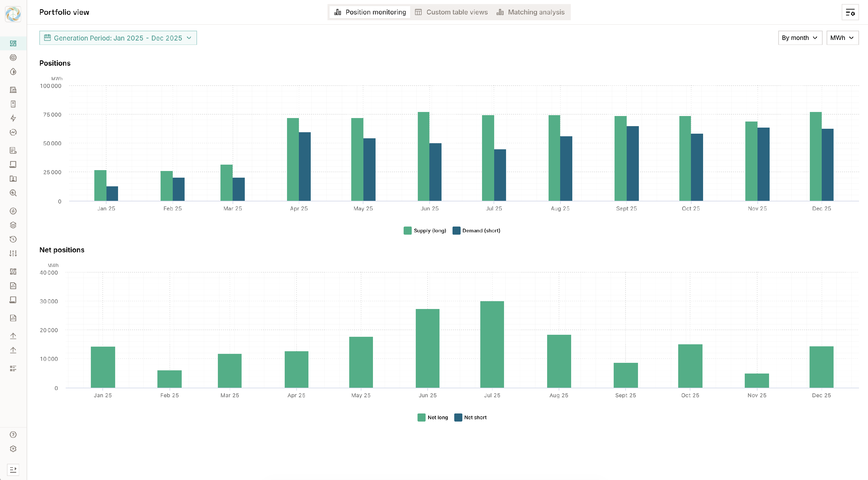Viewport: 868px width, 480px height.
Task: Open the target circles sidebar icon
Action: pyautogui.click(x=13, y=58)
